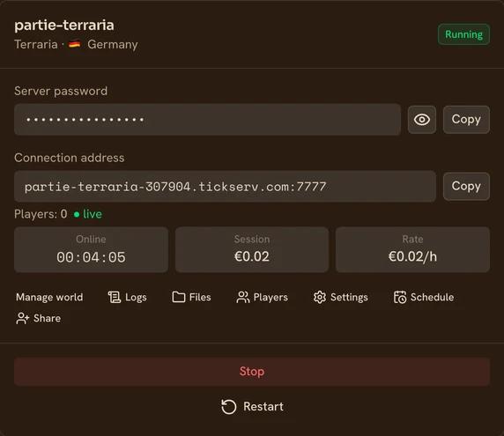Click the Share add-user icon

click(x=23, y=318)
